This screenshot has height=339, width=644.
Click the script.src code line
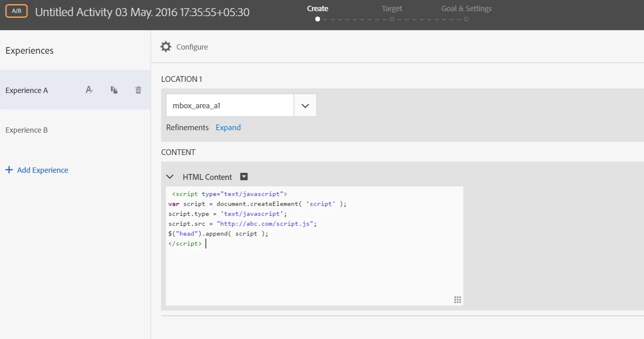click(x=242, y=224)
